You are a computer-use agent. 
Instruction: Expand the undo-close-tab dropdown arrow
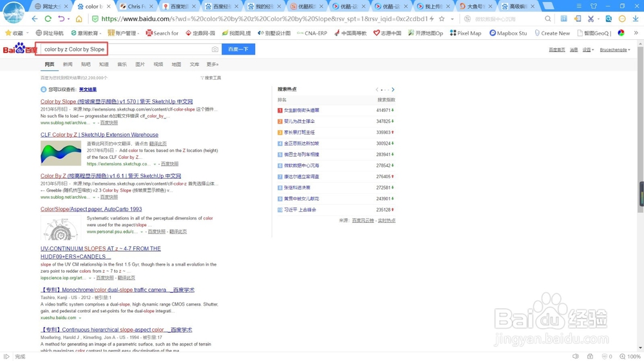pos(68,19)
